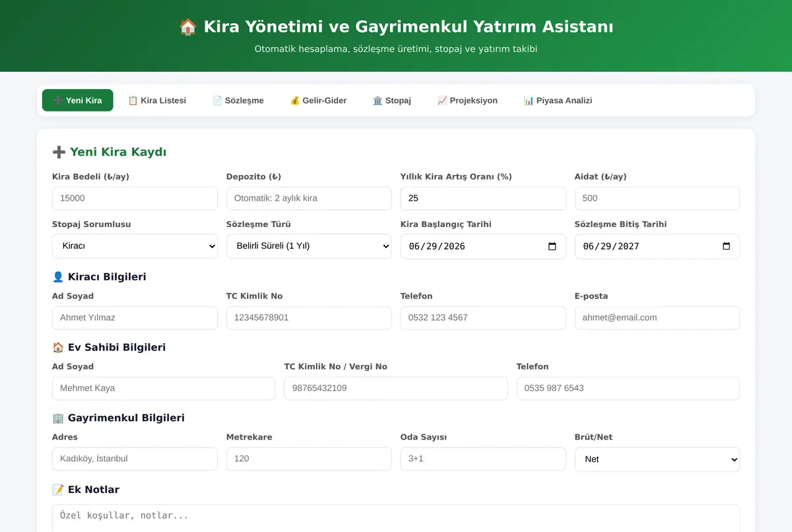The width and height of the screenshot is (792, 532).
Task: Focus the Metrekare input field
Action: tap(309, 459)
